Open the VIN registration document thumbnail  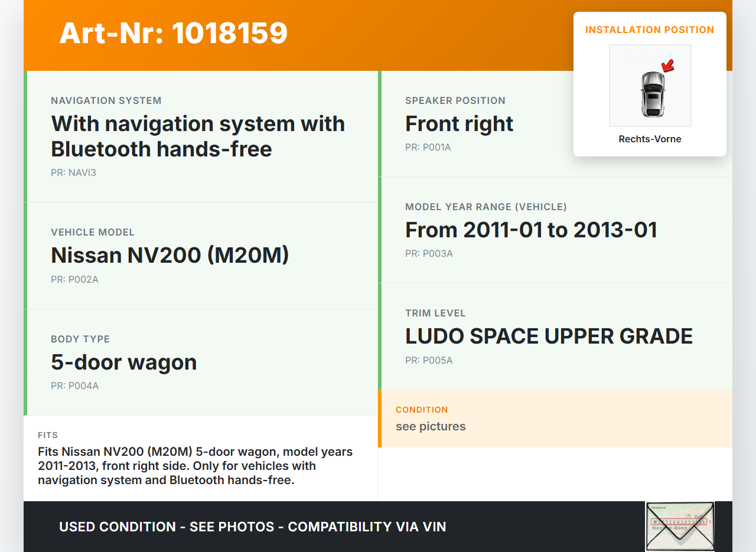679,525
